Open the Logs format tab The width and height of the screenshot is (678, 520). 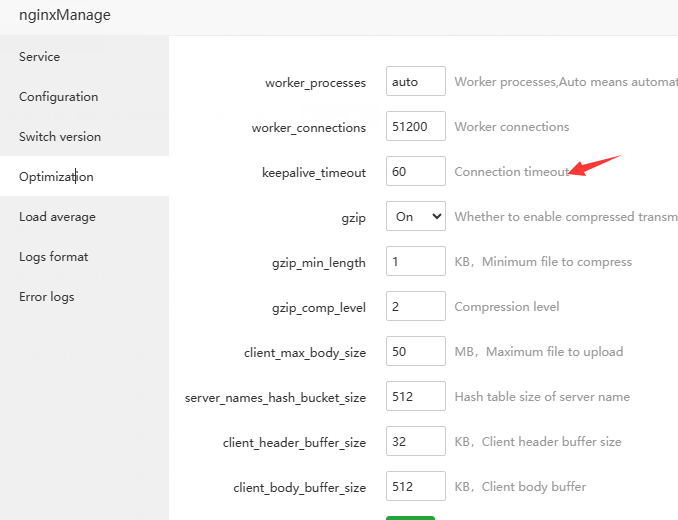pyautogui.click(x=54, y=257)
